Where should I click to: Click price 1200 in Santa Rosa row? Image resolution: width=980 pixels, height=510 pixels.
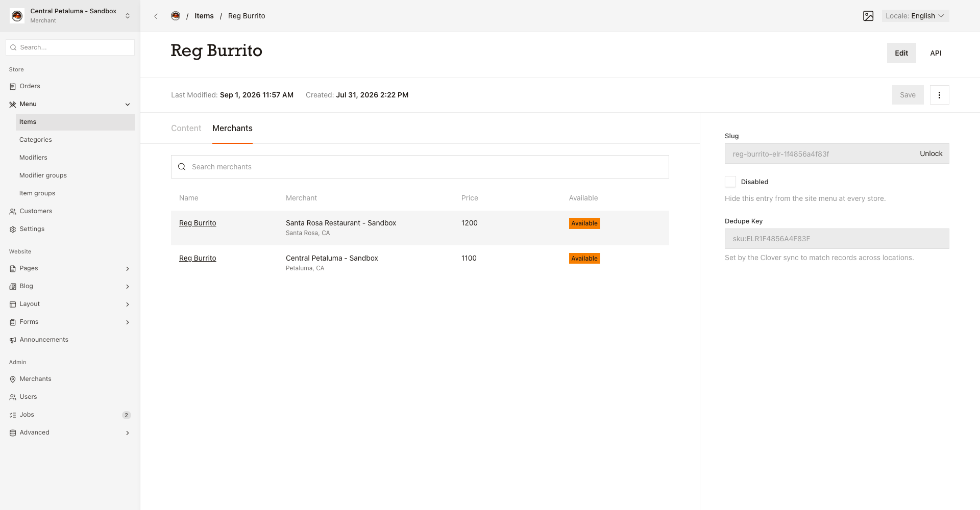click(470, 223)
